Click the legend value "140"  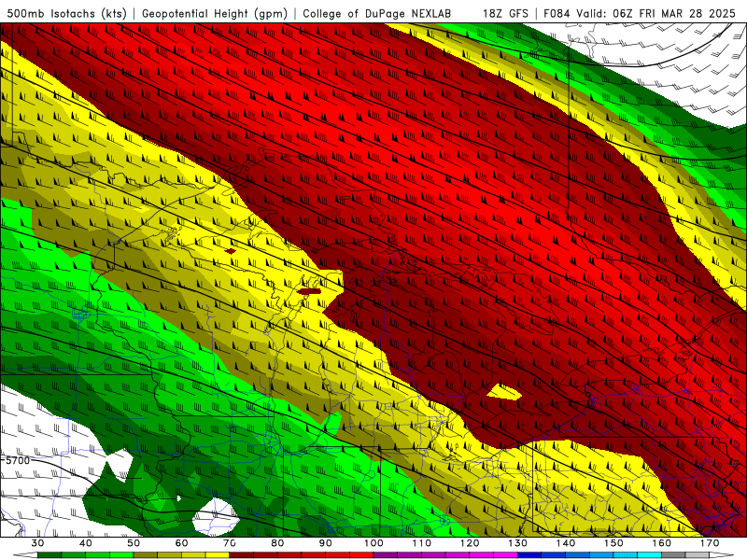566,543
